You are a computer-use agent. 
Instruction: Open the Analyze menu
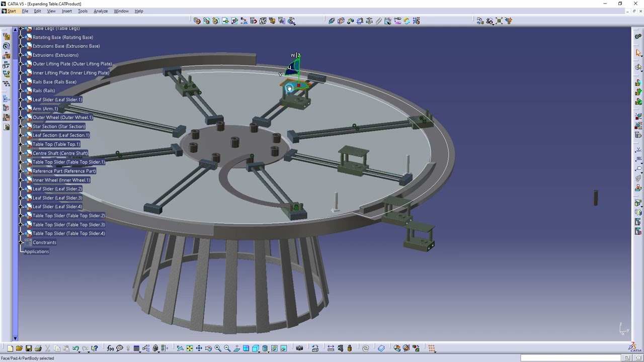click(x=101, y=11)
